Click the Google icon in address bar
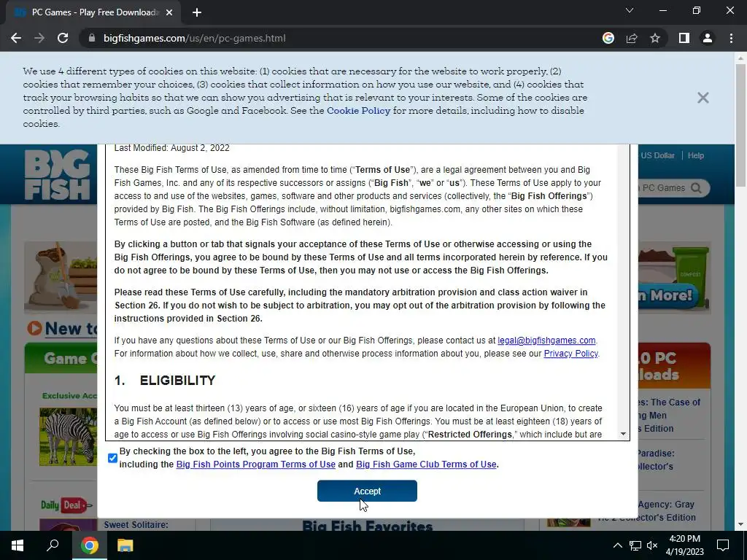 click(x=608, y=38)
